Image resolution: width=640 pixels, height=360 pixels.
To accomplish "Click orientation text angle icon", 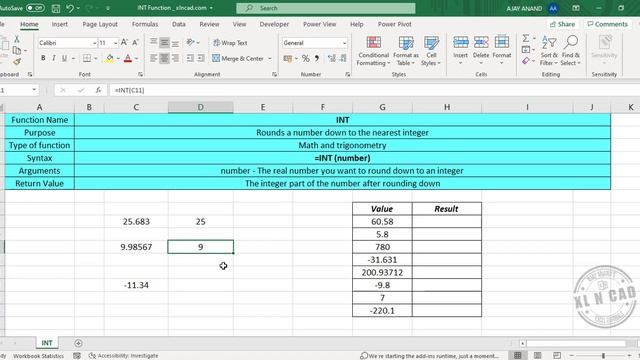I will click(x=190, y=42).
